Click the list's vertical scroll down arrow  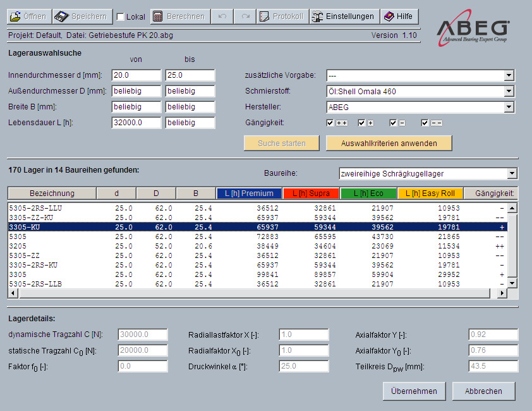point(512,283)
